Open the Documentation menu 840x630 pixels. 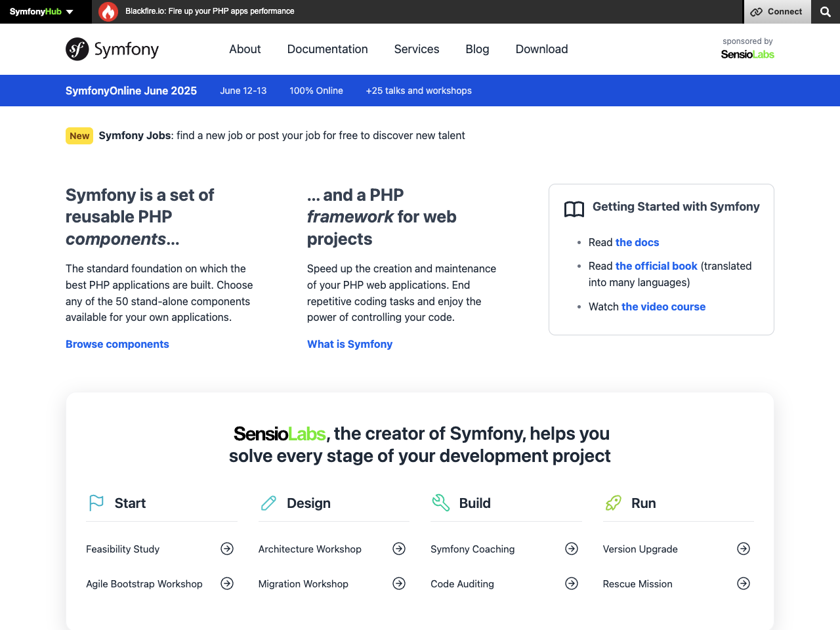[327, 49]
